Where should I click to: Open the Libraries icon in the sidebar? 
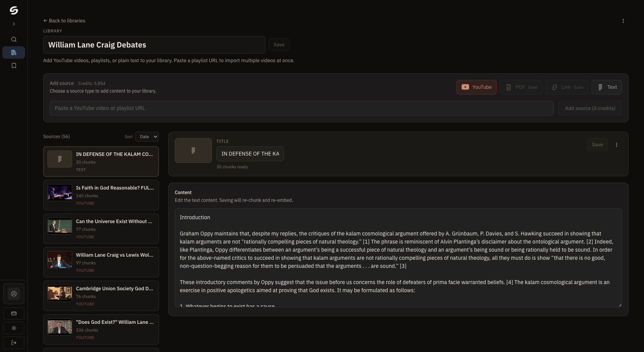(14, 52)
